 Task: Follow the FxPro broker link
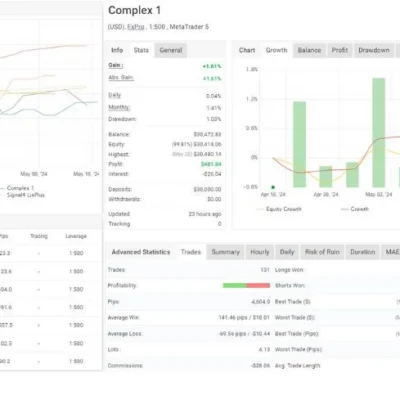136,27
